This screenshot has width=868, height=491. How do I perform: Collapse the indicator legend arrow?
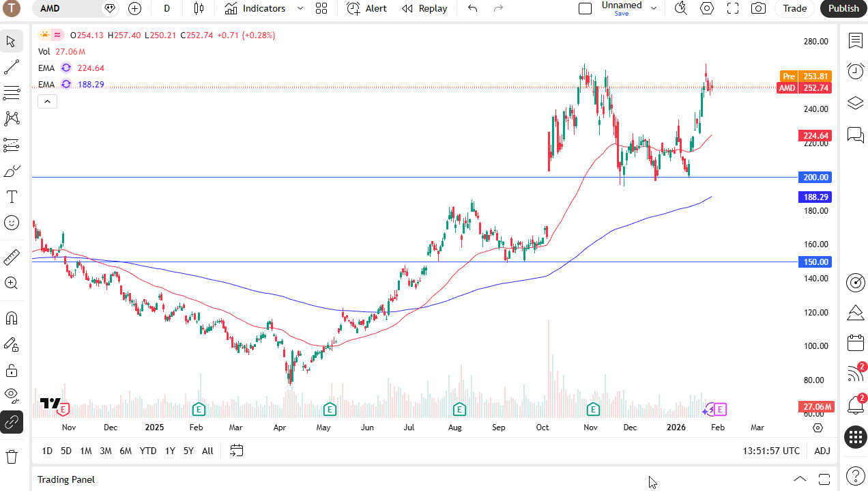(47, 102)
